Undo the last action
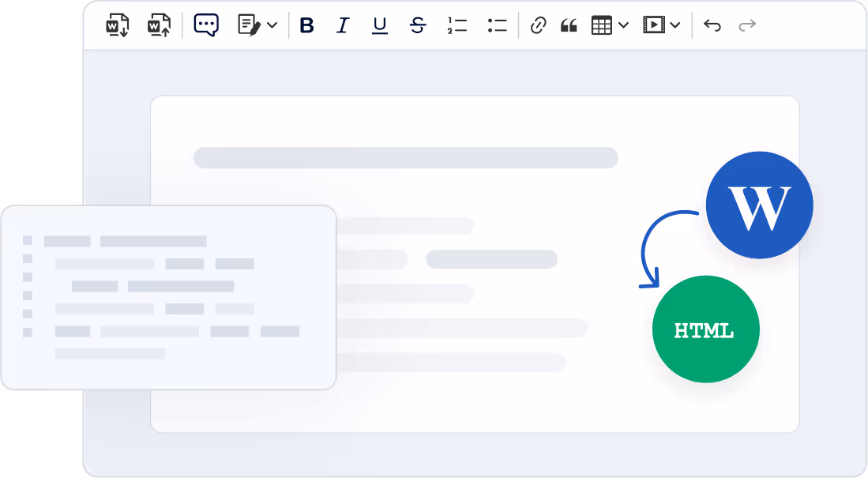This screenshot has width=868, height=478. click(712, 25)
